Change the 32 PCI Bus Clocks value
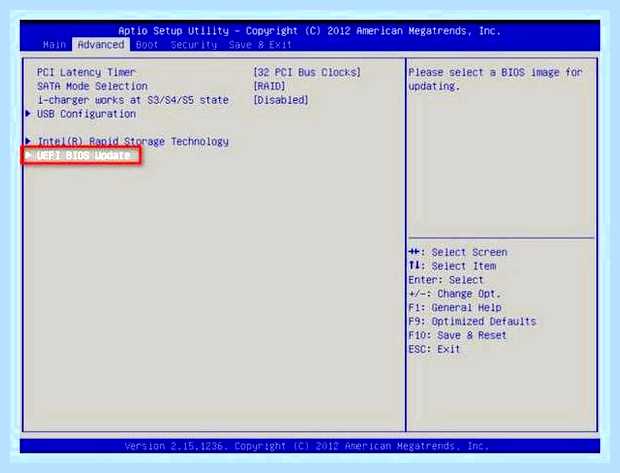Viewport: 620px width, 473px height. pyautogui.click(x=307, y=72)
